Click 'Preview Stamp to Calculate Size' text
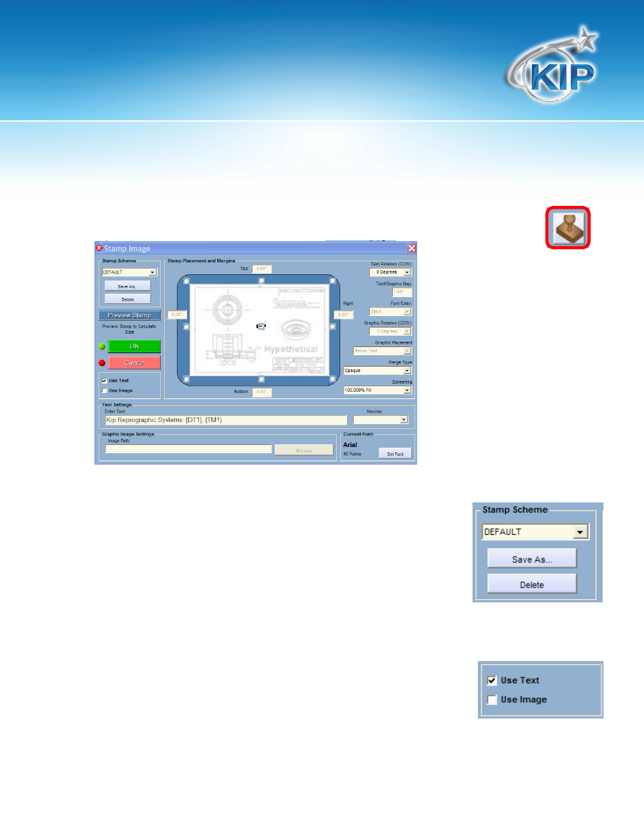The height and width of the screenshot is (834, 644). [x=129, y=329]
